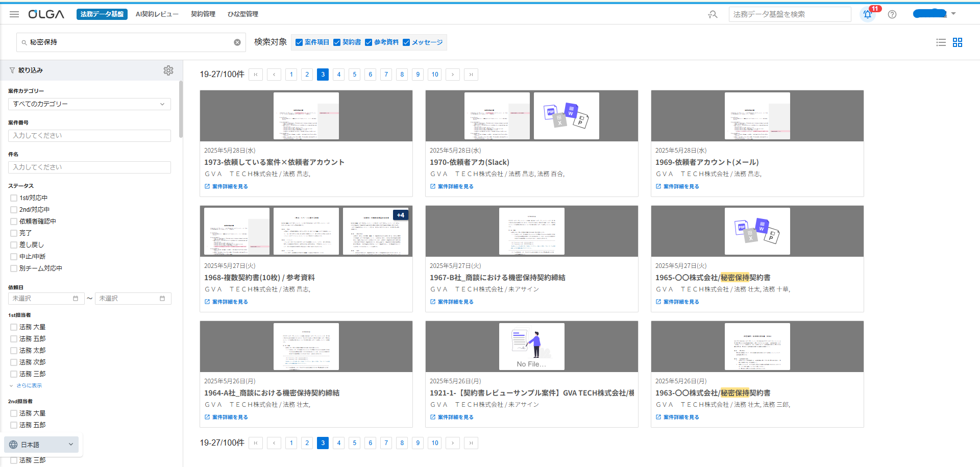Click the OLGA logo
Viewport: 980px width, 467px height.
click(46, 14)
